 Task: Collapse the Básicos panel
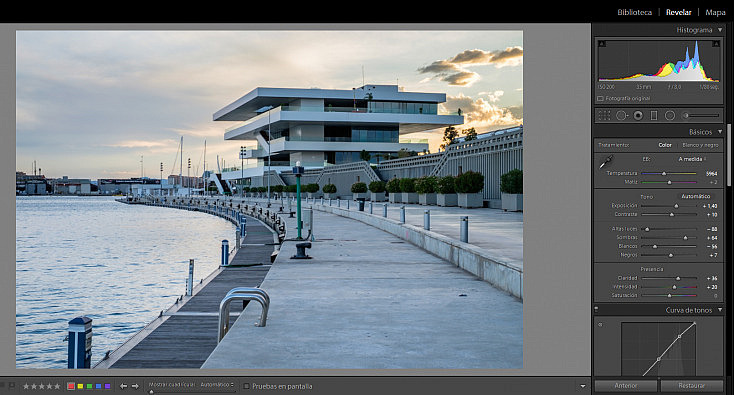[x=720, y=132]
